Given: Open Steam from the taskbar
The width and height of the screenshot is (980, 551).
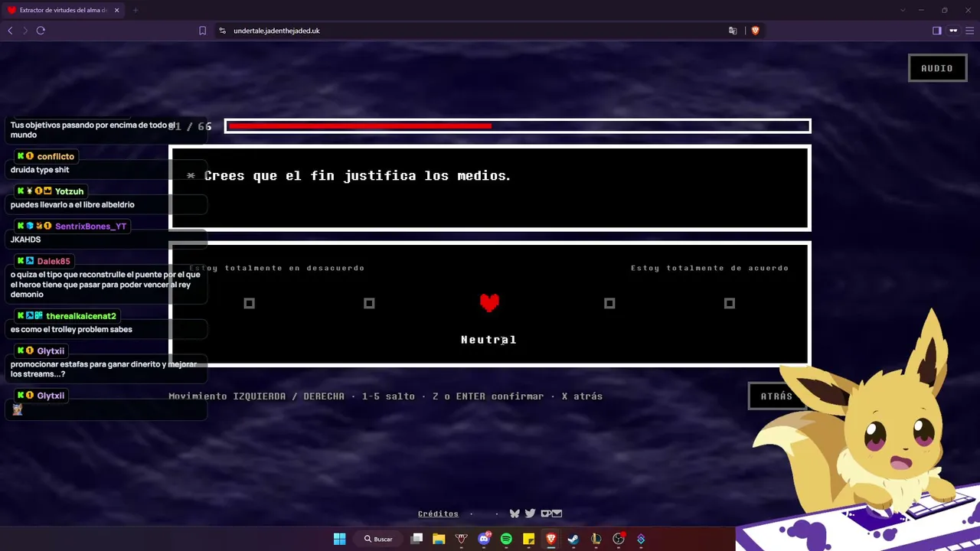Looking at the screenshot, I should (x=573, y=539).
